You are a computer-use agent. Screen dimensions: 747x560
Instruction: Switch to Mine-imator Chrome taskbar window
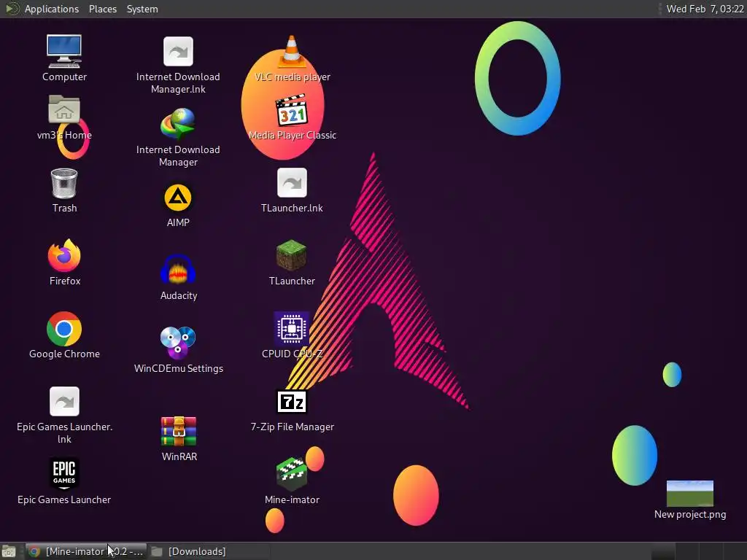[x=86, y=551]
